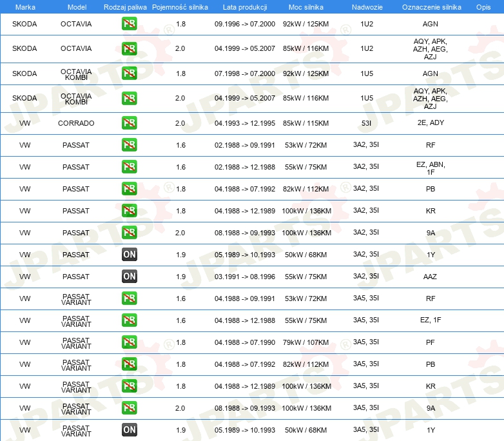Click the petrol icon for Octavia 1.8 AGN 1U2

click(x=129, y=24)
